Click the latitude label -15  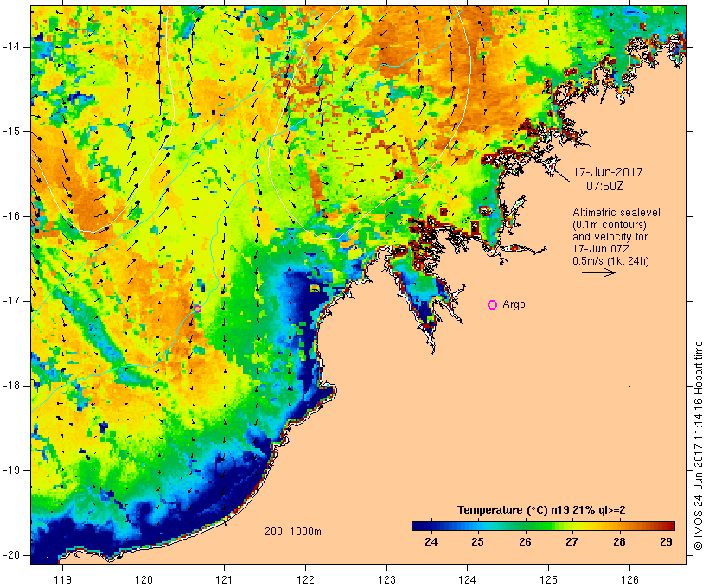[11, 131]
